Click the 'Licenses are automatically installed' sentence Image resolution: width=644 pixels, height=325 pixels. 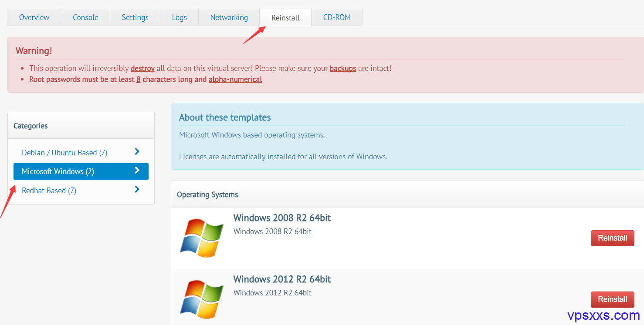pyautogui.click(x=283, y=157)
